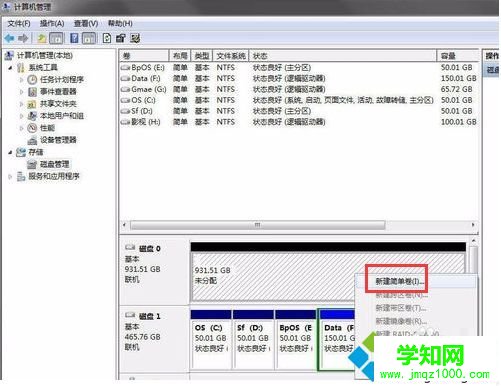Click the volume list horizontal scrollbar thumb
The height and width of the screenshot is (386, 501).
[x=257, y=225]
